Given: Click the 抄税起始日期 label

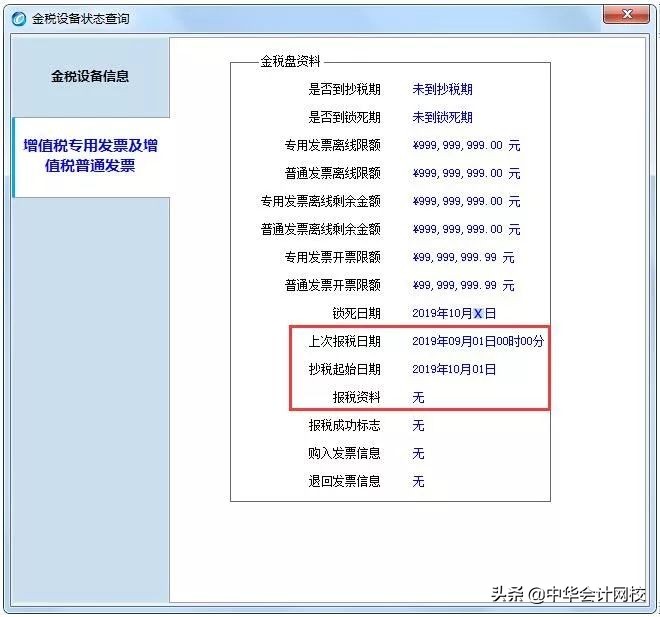Looking at the screenshot, I should 344,369.
